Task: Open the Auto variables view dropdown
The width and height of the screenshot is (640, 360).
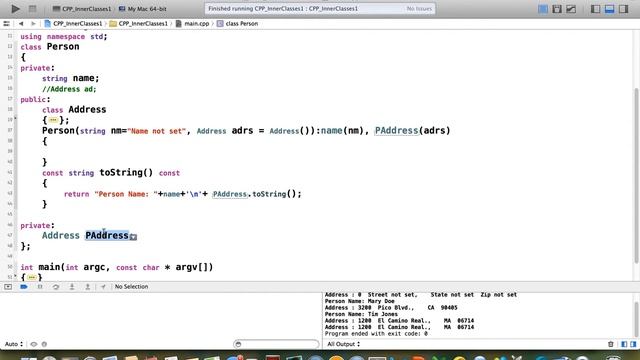Action: click(x=14, y=344)
